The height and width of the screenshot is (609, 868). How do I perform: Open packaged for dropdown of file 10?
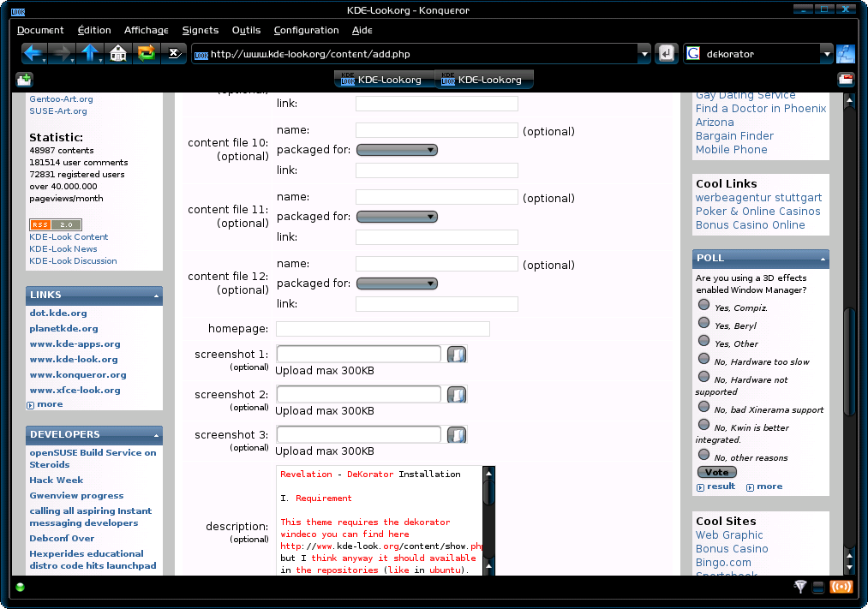[397, 150]
